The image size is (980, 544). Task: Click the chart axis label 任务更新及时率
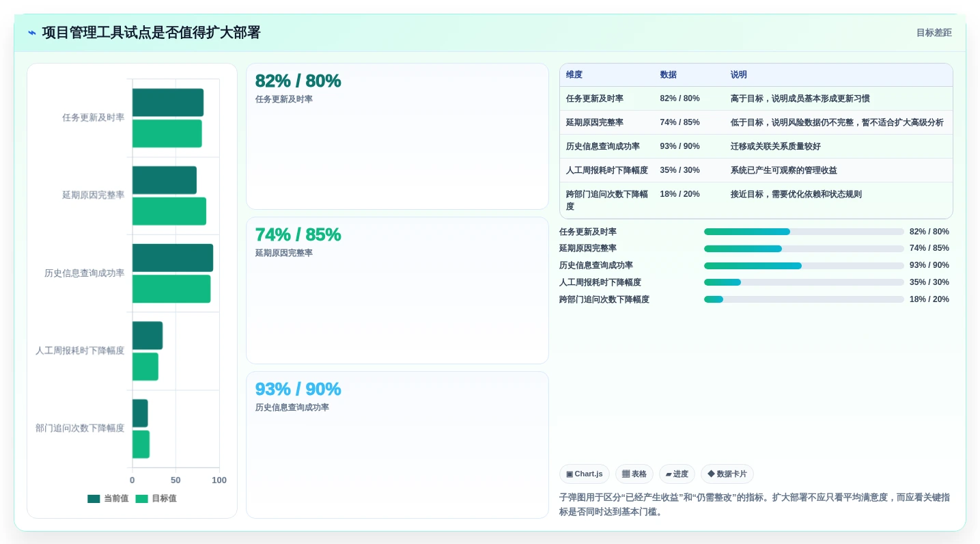[x=94, y=118]
